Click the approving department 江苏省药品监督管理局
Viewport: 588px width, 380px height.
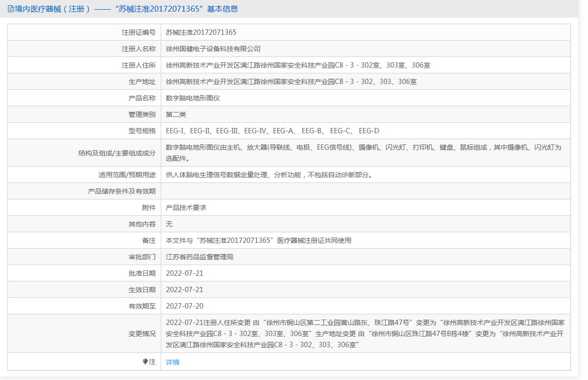tap(199, 257)
